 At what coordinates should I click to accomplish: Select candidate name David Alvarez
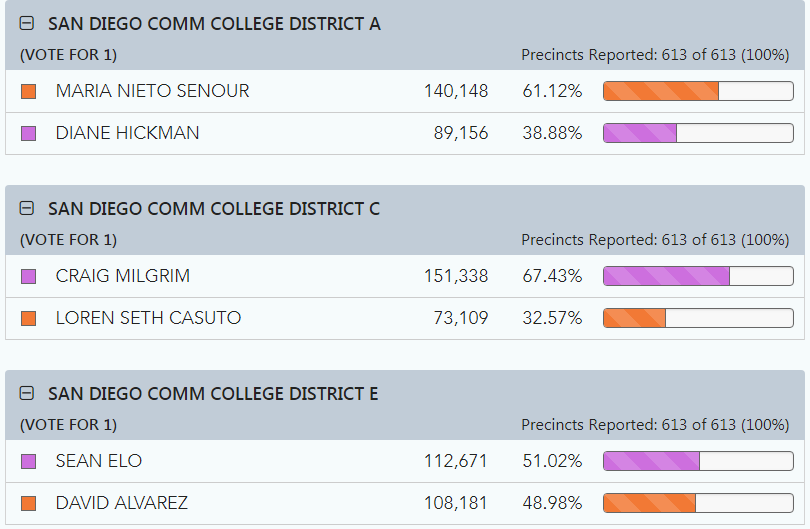(121, 503)
